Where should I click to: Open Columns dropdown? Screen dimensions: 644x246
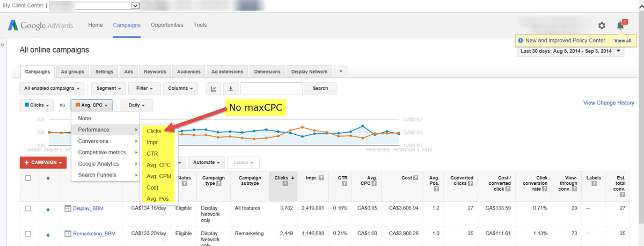click(x=181, y=89)
